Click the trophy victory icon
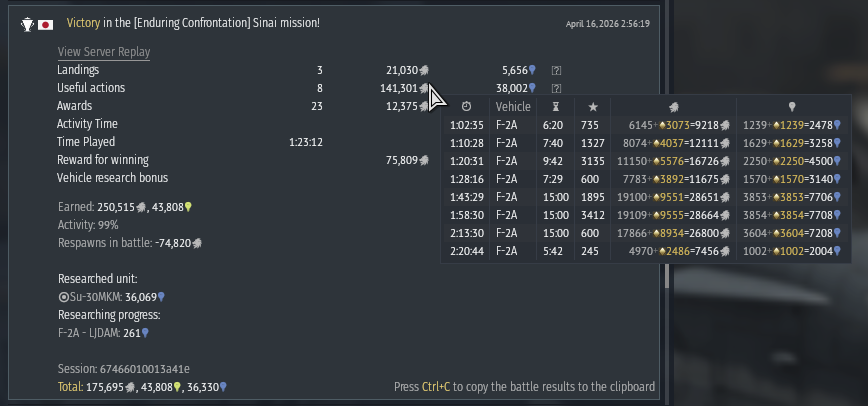 tap(27, 23)
